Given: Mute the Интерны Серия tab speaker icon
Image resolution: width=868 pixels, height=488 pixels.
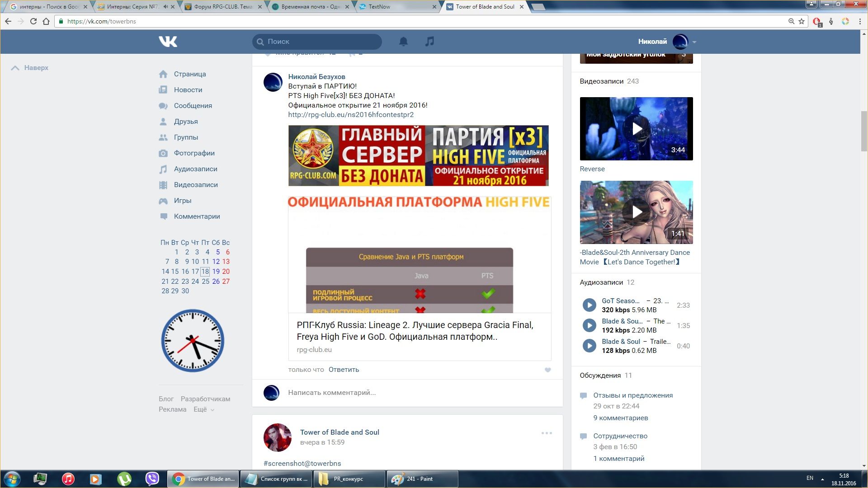Looking at the screenshot, I should tap(165, 7).
